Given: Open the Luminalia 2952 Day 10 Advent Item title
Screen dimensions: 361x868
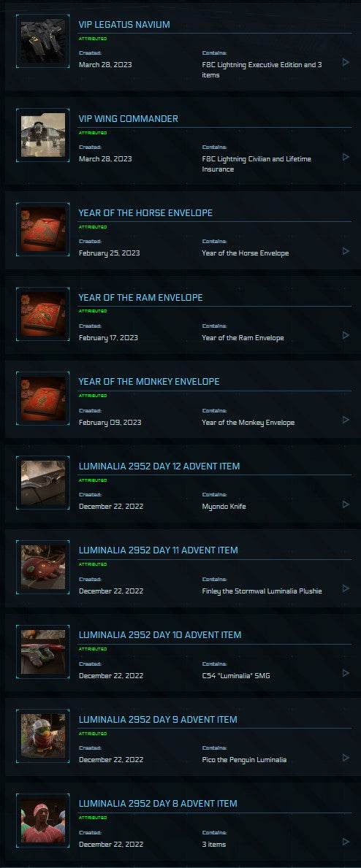Looking at the screenshot, I should coord(160,634).
